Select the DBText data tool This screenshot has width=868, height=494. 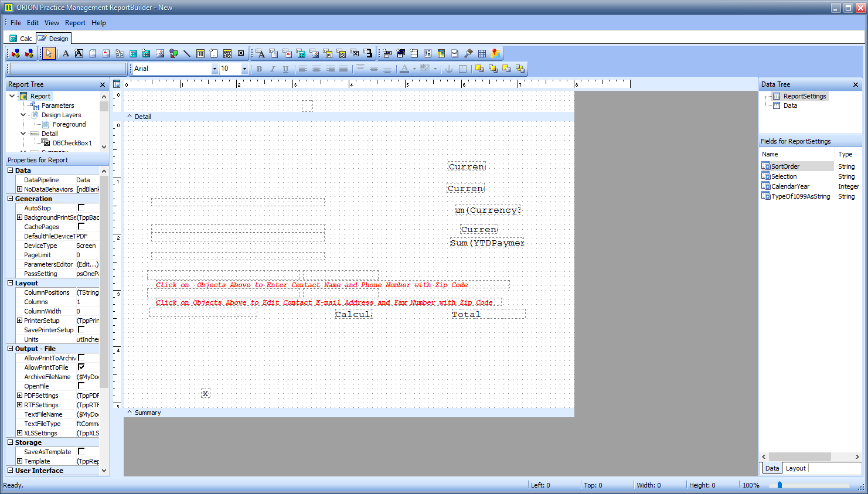point(260,53)
